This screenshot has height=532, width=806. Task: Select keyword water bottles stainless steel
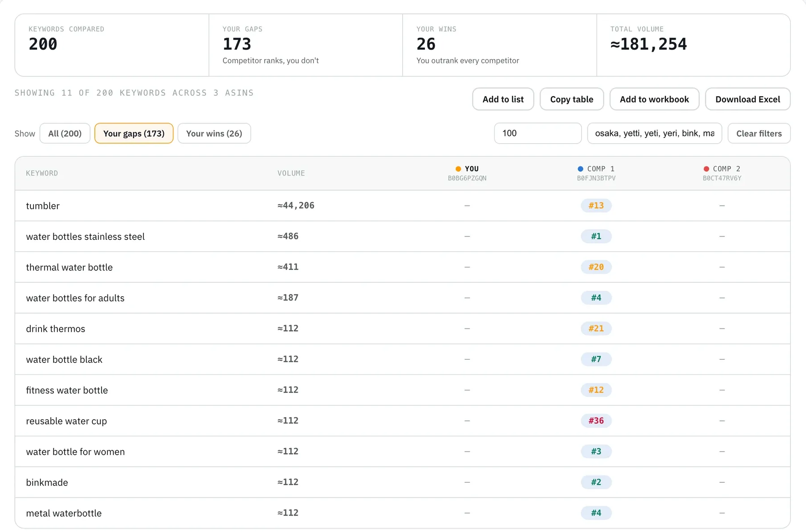coord(85,236)
